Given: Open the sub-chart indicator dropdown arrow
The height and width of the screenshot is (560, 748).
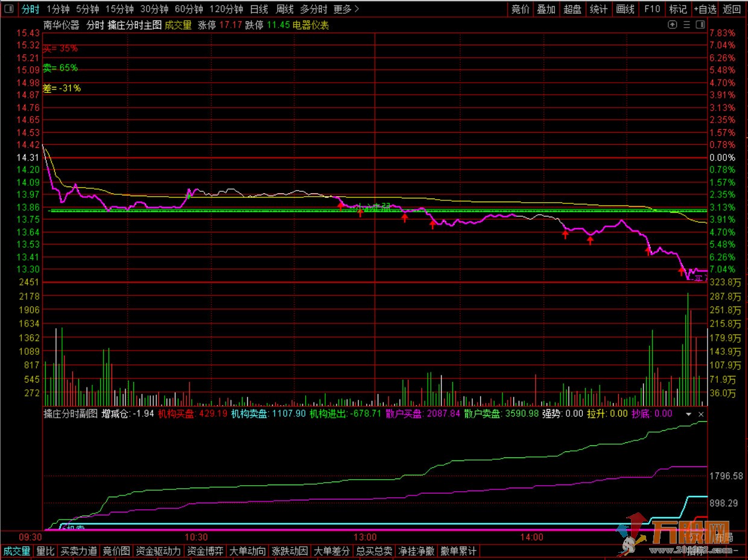Looking at the screenshot, I should [x=689, y=414].
